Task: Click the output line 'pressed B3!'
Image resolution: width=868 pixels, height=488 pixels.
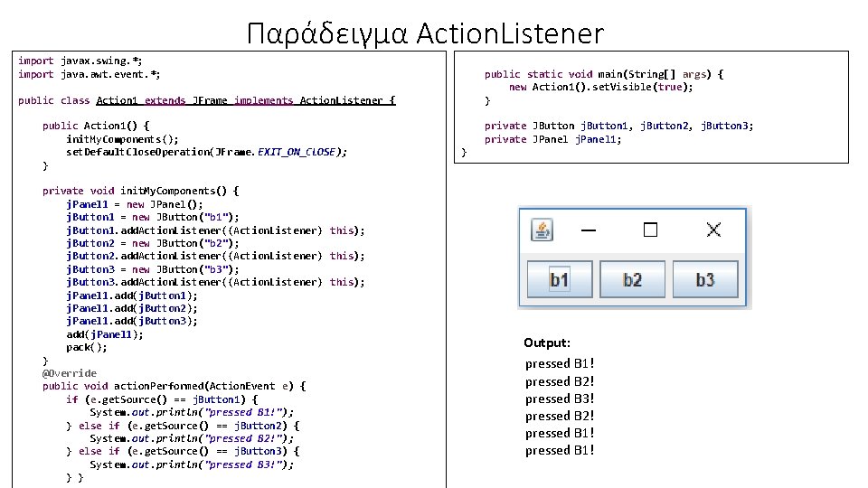Action: 560,399
